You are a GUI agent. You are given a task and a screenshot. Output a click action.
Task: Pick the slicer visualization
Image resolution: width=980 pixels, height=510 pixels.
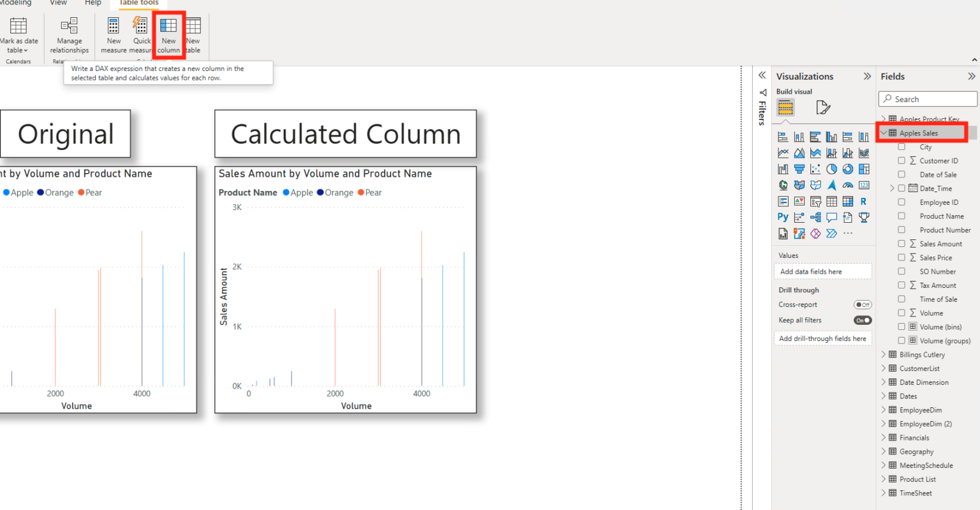(x=815, y=200)
